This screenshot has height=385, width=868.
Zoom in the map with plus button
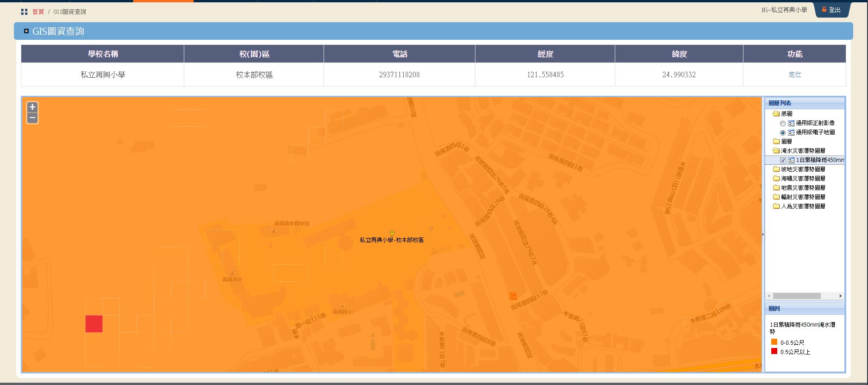(32, 107)
